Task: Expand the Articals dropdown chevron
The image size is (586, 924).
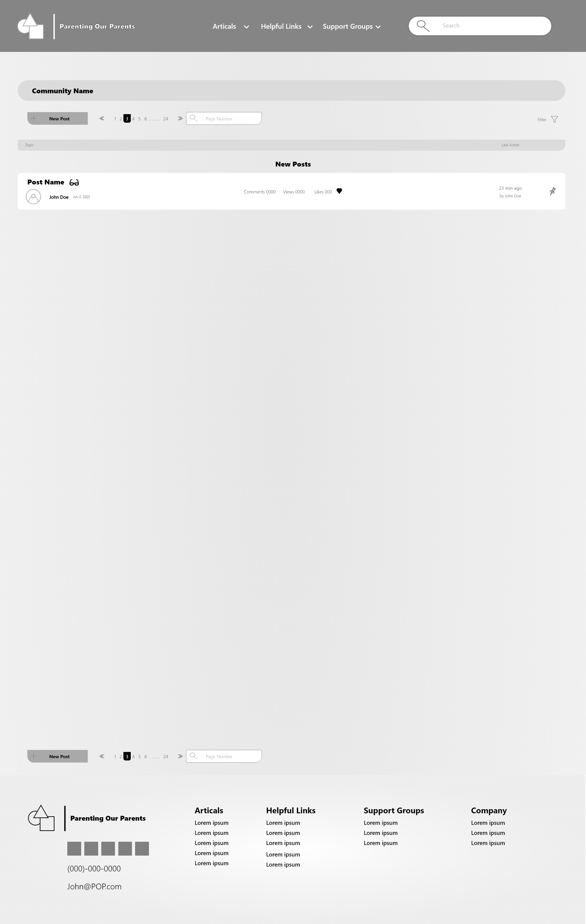Action: click(x=247, y=27)
